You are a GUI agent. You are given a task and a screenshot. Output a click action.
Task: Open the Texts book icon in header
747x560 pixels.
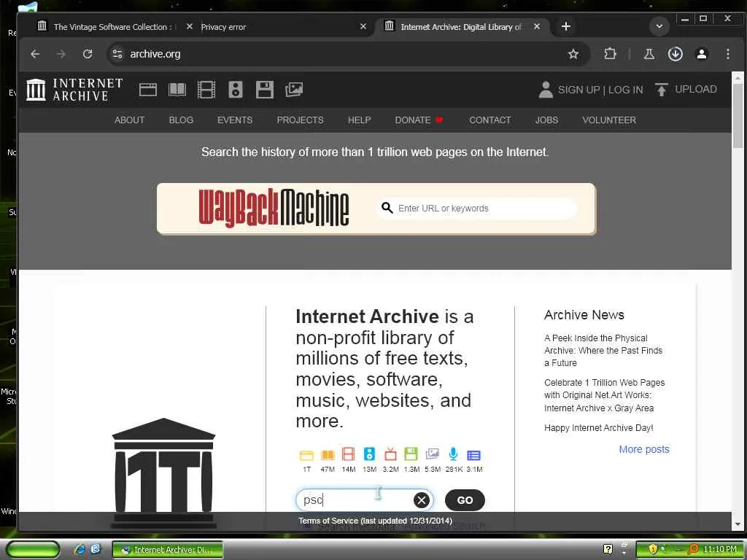coord(177,90)
